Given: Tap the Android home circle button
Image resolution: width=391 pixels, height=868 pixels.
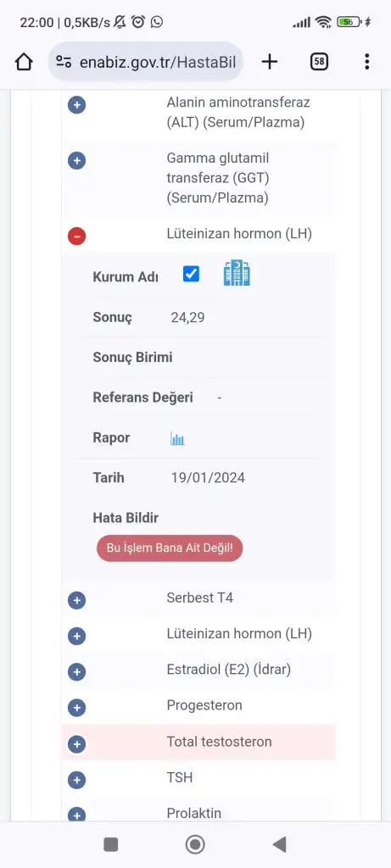Looking at the screenshot, I should [195, 844].
